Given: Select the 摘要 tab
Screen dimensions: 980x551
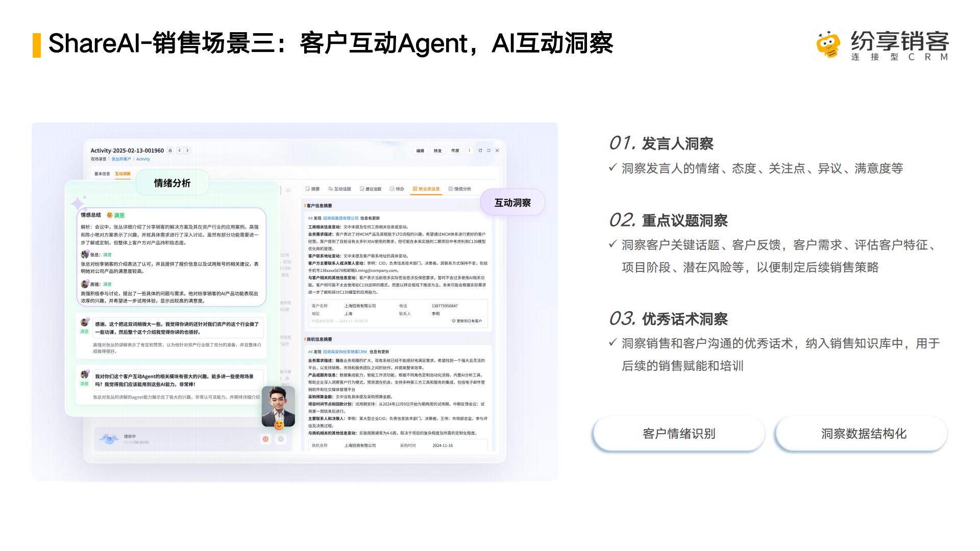Looking at the screenshot, I should coord(312,189).
